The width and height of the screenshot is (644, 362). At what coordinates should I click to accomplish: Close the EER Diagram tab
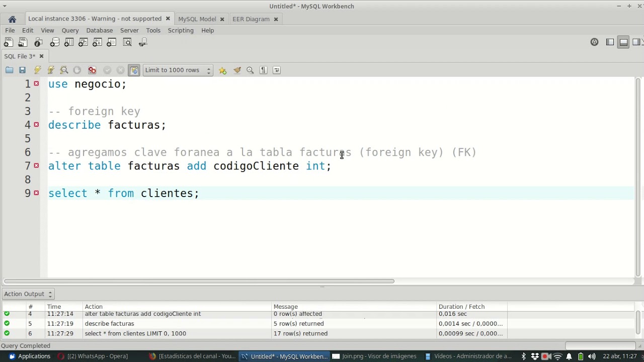[276, 19]
